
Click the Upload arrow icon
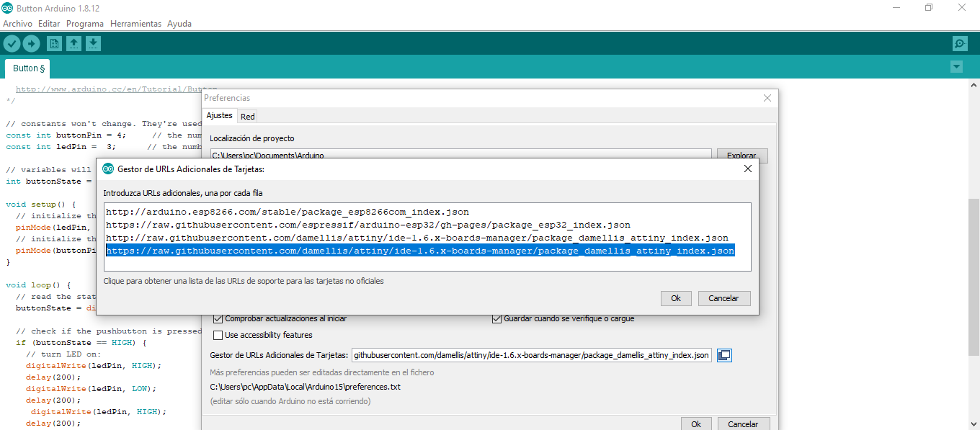coord(31,44)
